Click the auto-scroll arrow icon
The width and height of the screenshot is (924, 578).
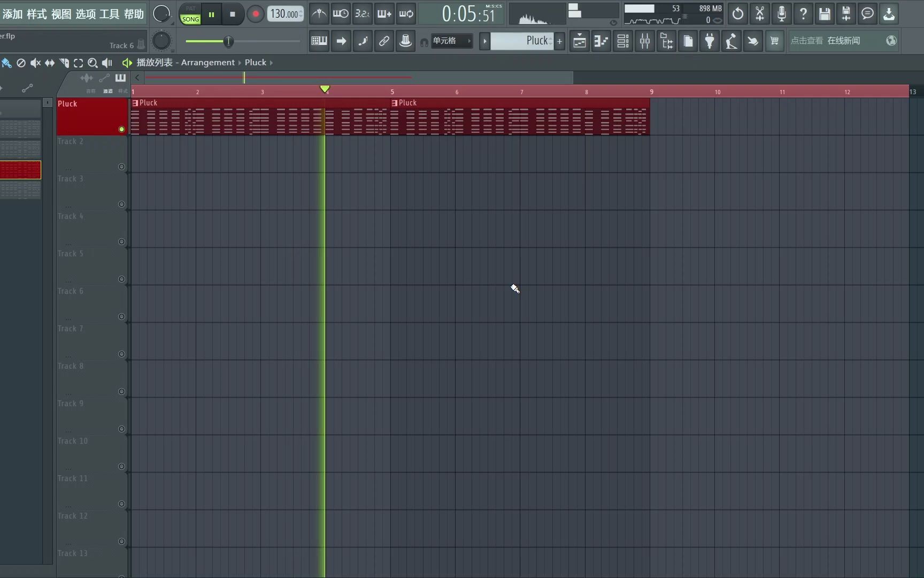[x=341, y=41]
